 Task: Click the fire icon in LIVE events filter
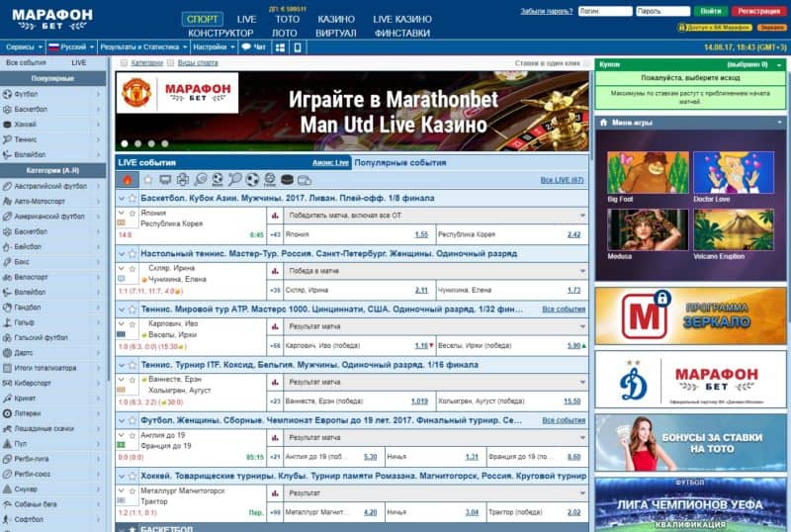(x=127, y=180)
